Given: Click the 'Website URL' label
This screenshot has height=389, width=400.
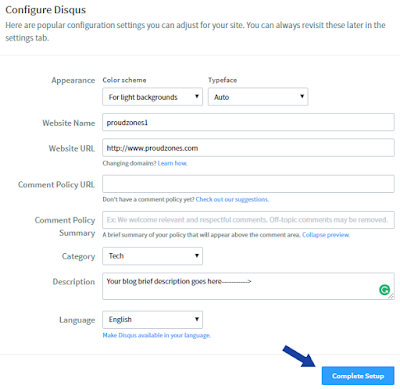Looking at the screenshot, I should coord(72,148).
